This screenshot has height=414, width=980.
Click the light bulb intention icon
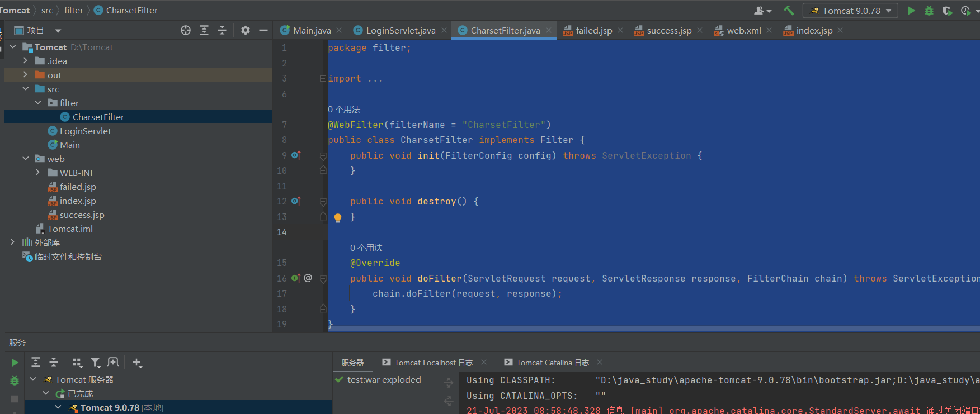pos(338,218)
